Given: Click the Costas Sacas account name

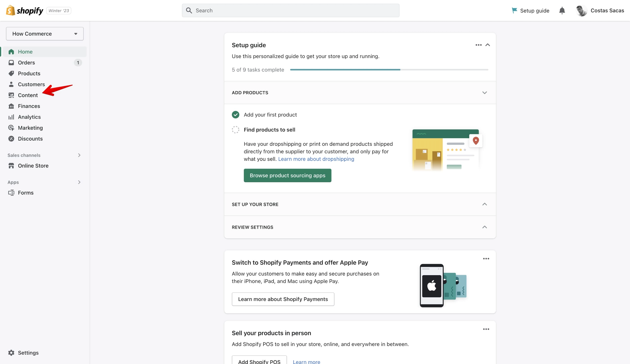Looking at the screenshot, I should click(x=607, y=10).
